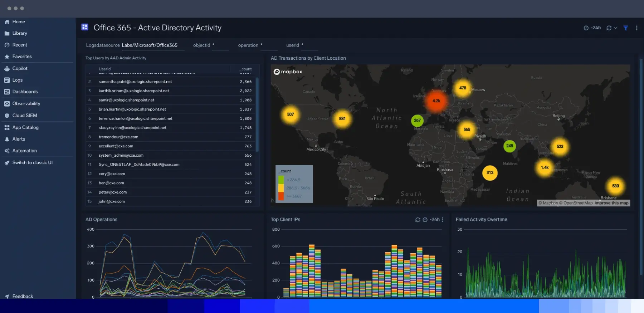Click the green 248 map cluster
This screenshot has height=313, width=644.
(x=509, y=146)
